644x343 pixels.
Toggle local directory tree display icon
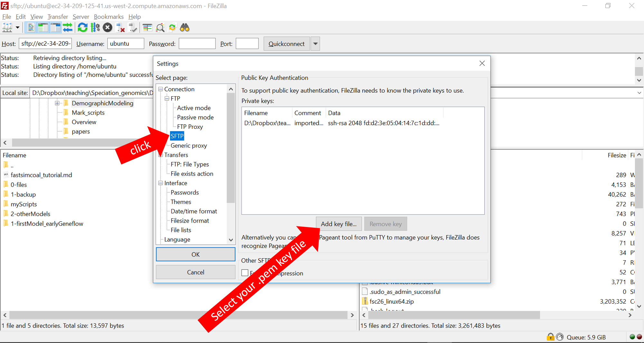tap(43, 28)
